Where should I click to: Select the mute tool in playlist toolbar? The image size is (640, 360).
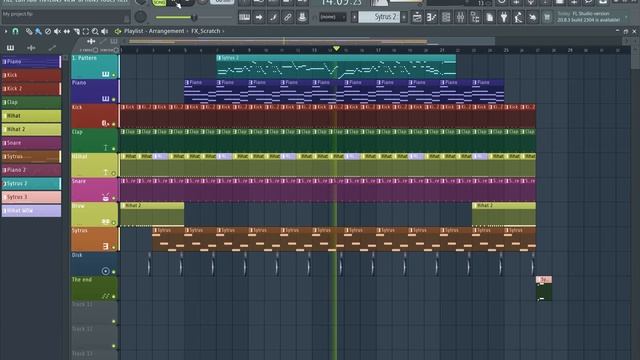(x=57, y=31)
